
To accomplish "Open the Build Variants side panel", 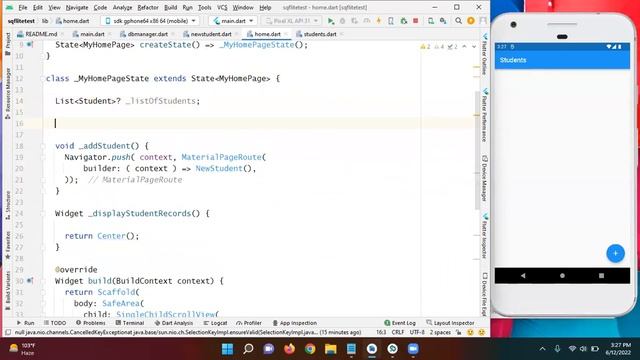I will coord(8,291).
